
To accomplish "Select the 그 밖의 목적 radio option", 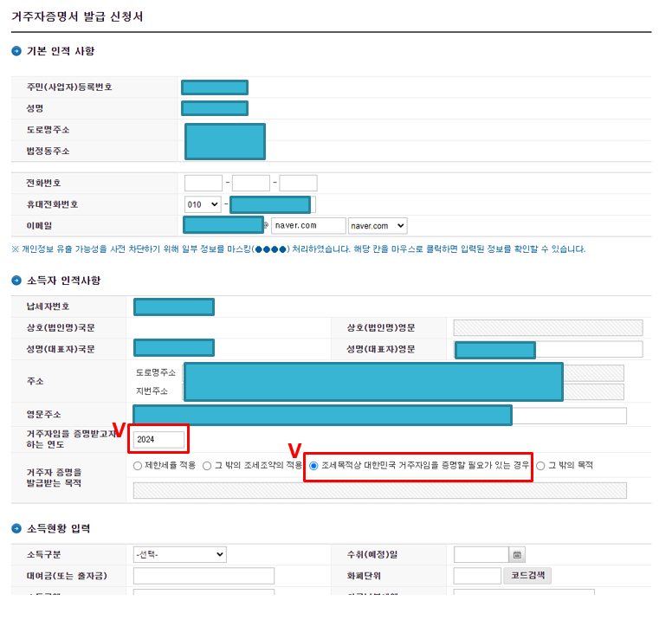I will pos(541,466).
